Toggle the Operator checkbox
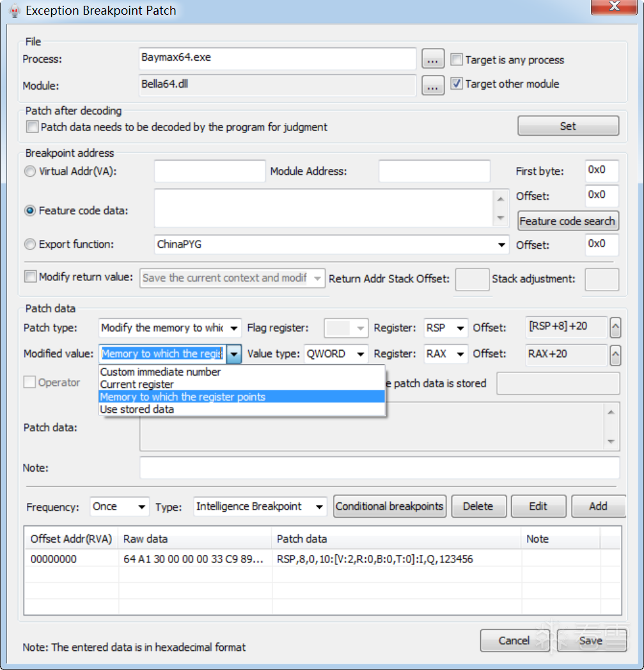The width and height of the screenshot is (644, 670). point(29,382)
